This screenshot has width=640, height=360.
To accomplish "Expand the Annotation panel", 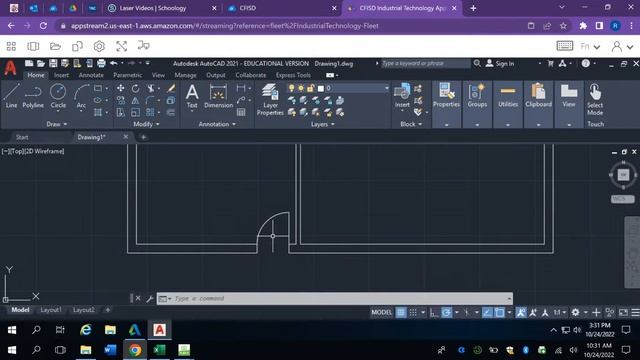I will 217,124.
